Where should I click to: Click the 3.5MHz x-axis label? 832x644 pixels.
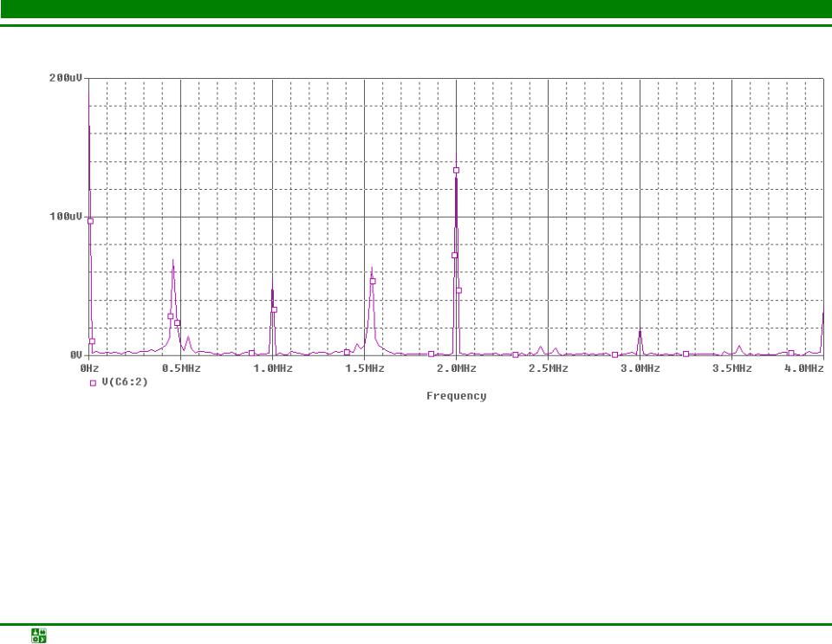(x=731, y=368)
